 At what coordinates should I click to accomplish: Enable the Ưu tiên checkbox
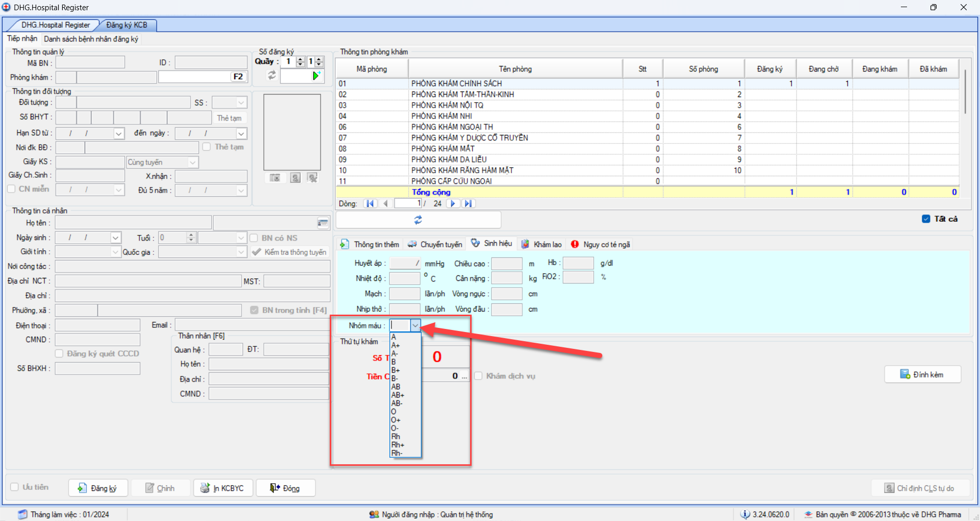pyautogui.click(x=14, y=487)
